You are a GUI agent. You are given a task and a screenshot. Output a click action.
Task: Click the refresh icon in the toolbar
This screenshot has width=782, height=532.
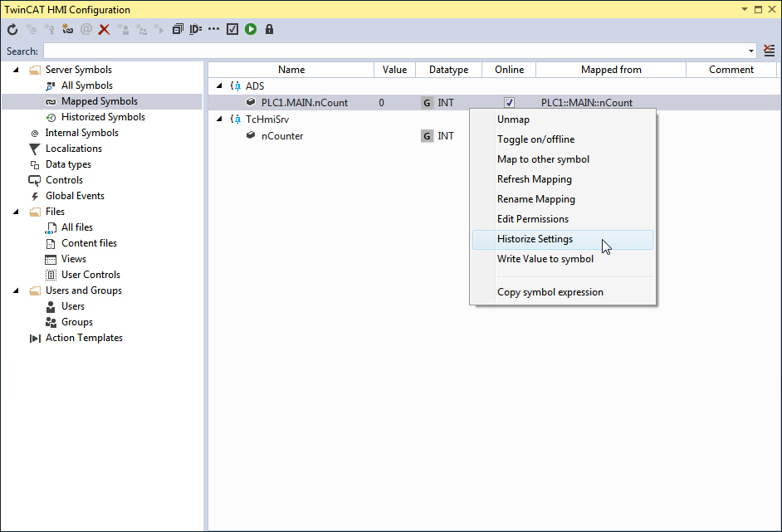point(12,29)
